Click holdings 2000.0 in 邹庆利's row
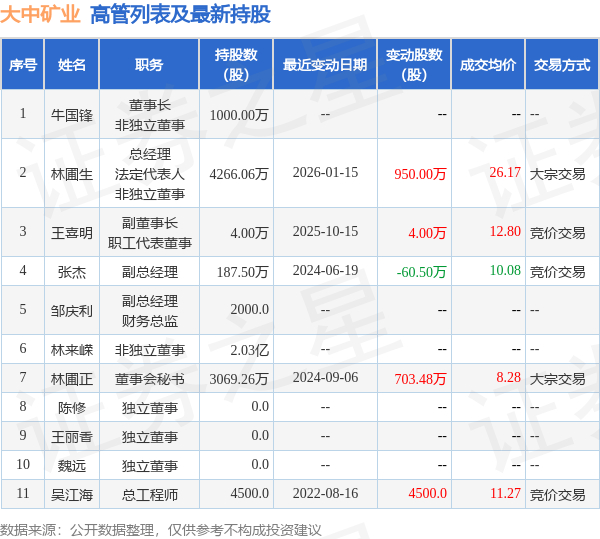Viewport: 600px width, 539px height. (x=249, y=309)
